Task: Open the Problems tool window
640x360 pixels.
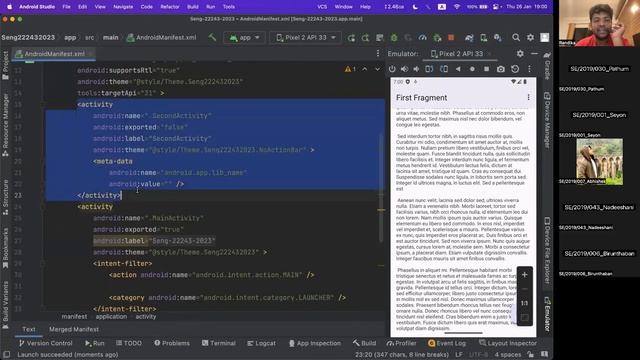Action: click(172, 343)
